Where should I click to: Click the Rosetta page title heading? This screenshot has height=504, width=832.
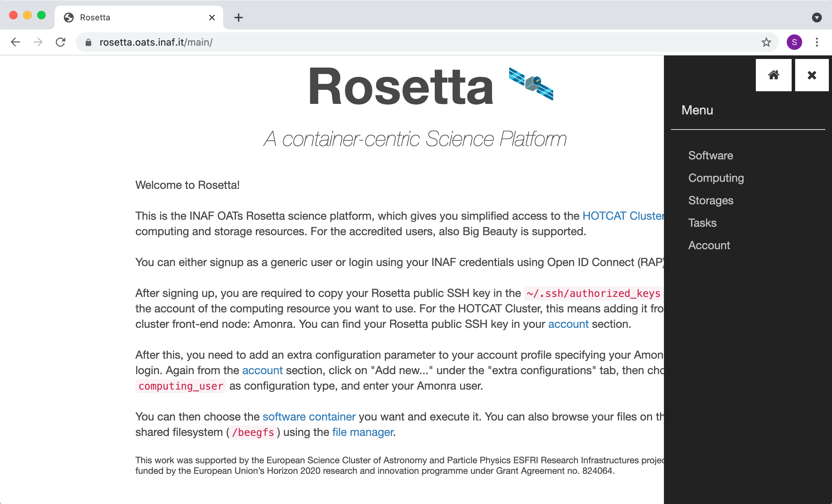401,86
